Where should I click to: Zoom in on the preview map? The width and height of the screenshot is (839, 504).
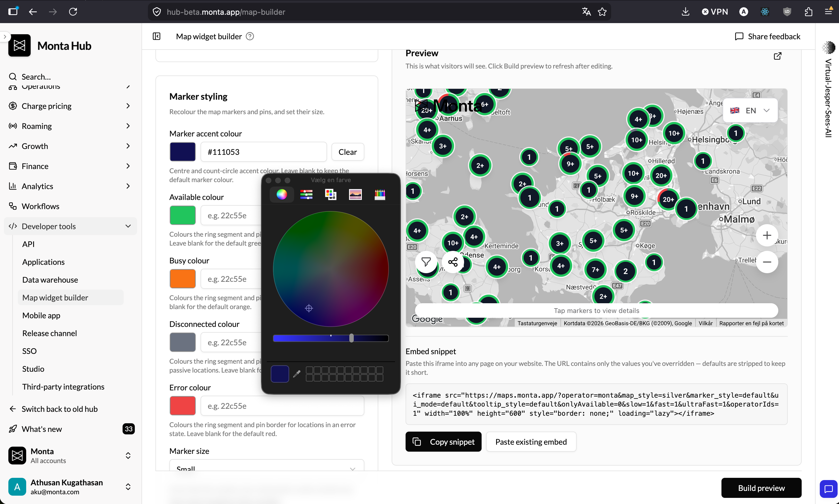(x=767, y=235)
